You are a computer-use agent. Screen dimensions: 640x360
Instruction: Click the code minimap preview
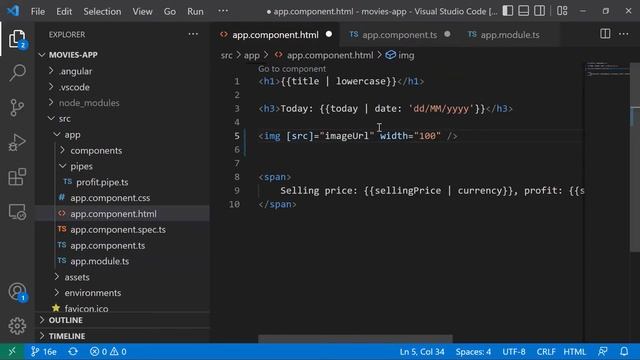tap(607, 69)
